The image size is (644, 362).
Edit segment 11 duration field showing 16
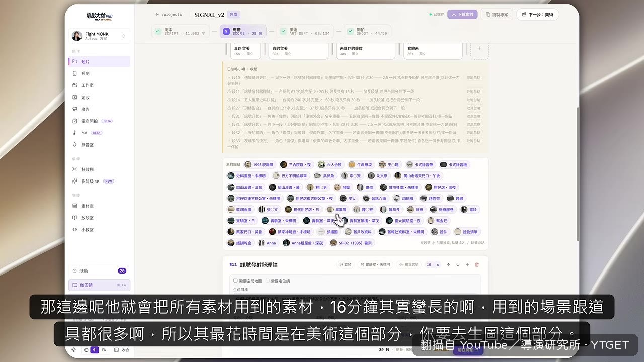click(x=433, y=264)
